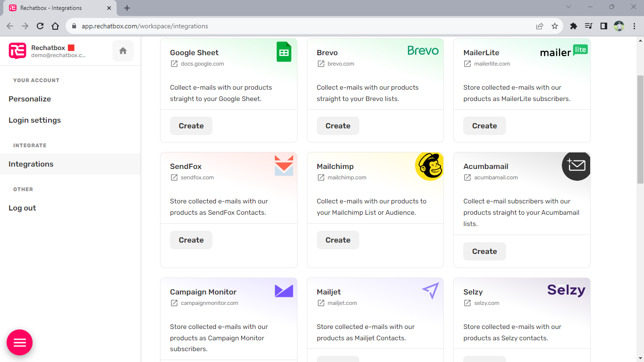Open Personalize in the sidebar
Image resolution: width=644 pixels, height=362 pixels.
[30, 99]
